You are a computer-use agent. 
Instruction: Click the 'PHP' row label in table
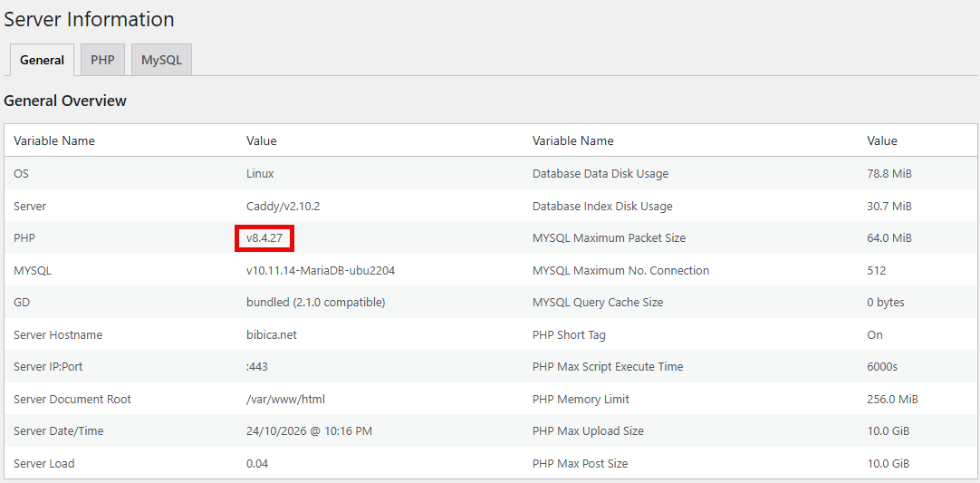pyautogui.click(x=24, y=238)
